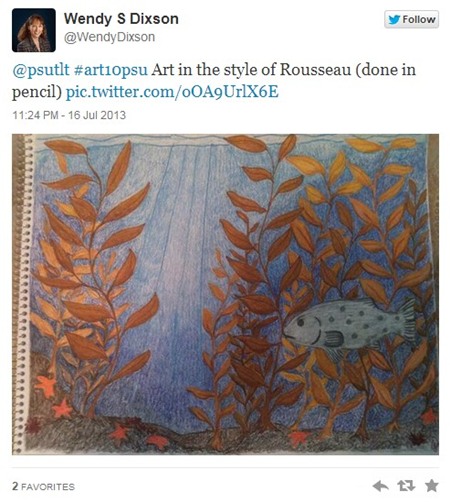
Task: Click the reply arrow icon
Action: tap(380, 486)
